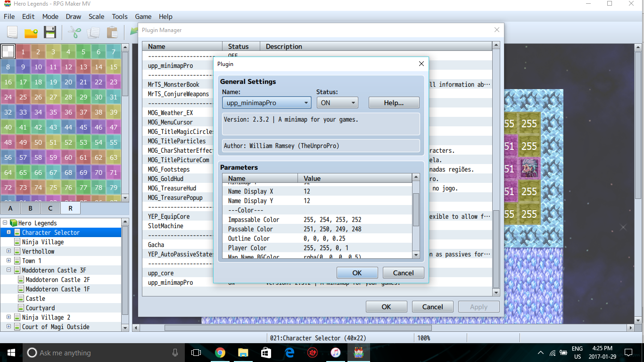Open the action center notifications icon
The image size is (644, 362).
point(628,353)
